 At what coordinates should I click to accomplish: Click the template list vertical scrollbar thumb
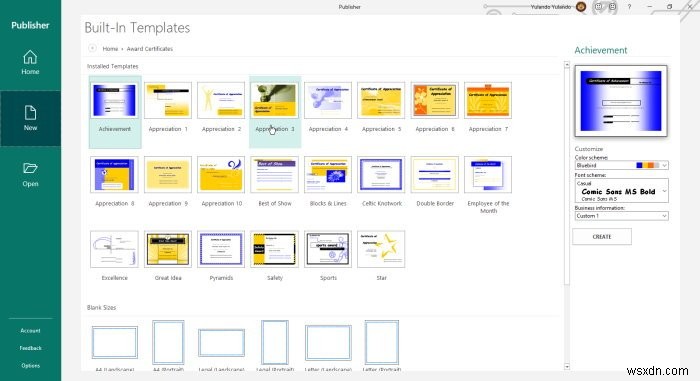click(x=567, y=176)
